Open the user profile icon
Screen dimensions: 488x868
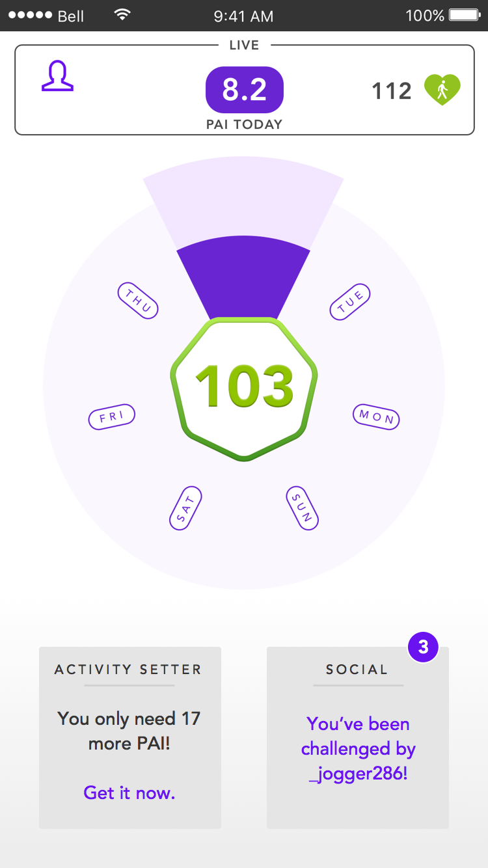pos(57,77)
